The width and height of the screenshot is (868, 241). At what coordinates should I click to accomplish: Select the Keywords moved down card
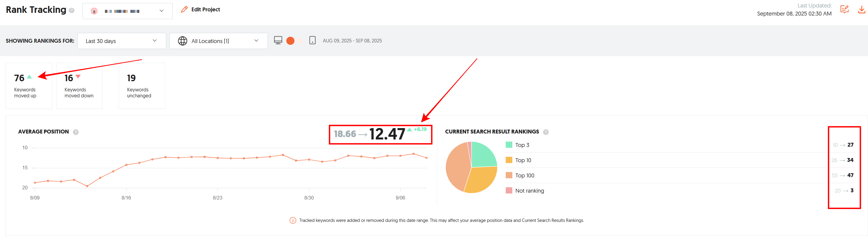pyautogui.click(x=79, y=86)
